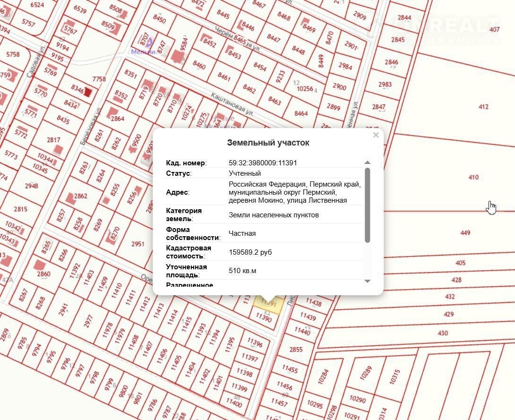The height and width of the screenshot is (420, 515).
Task: Select land parcel 7758
Action: tap(99, 79)
